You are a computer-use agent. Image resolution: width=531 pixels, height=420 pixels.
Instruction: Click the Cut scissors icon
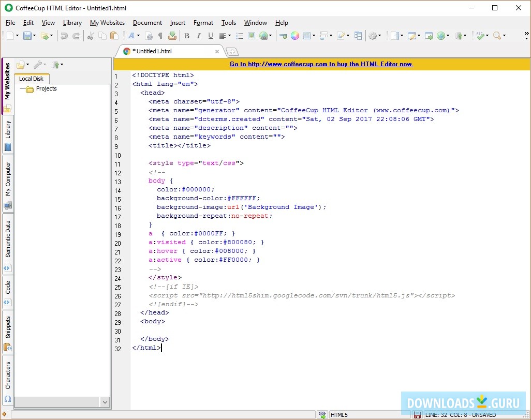(x=91, y=36)
